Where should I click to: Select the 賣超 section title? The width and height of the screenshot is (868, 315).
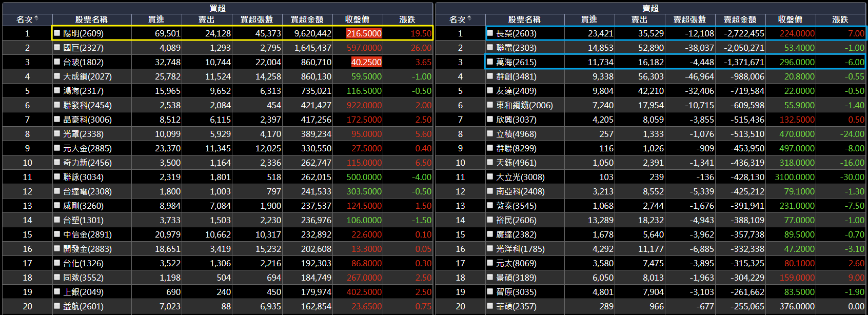[650, 8]
